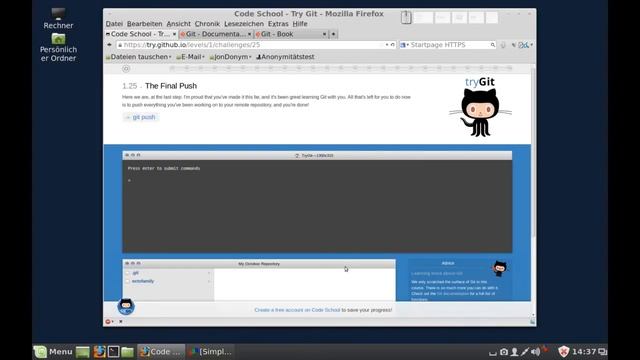Open the Mint Menu button

53,351
